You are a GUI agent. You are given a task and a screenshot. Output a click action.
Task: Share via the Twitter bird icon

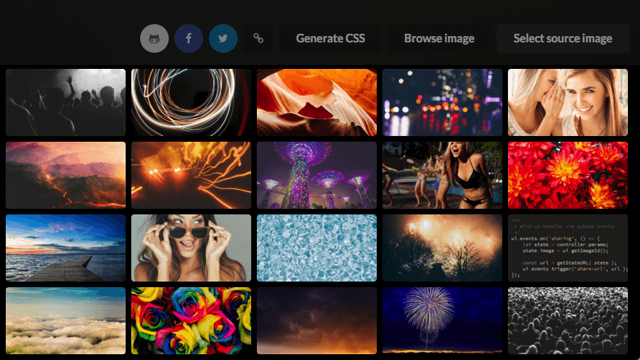[x=223, y=38]
